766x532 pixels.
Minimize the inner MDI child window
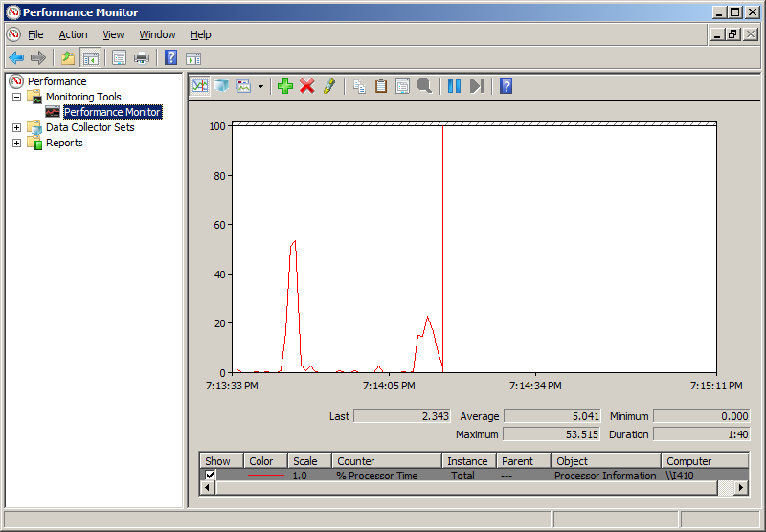pyautogui.click(x=717, y=34)
